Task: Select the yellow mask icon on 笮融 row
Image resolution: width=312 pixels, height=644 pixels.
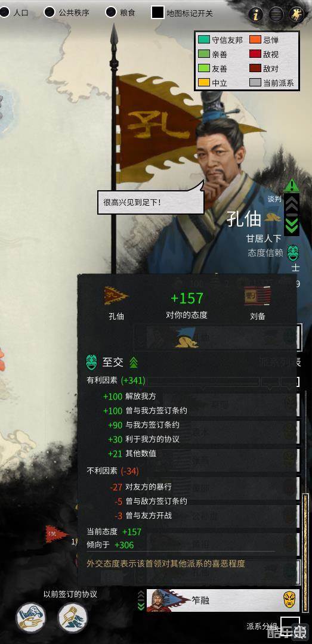Action: (x=290, y=600)
